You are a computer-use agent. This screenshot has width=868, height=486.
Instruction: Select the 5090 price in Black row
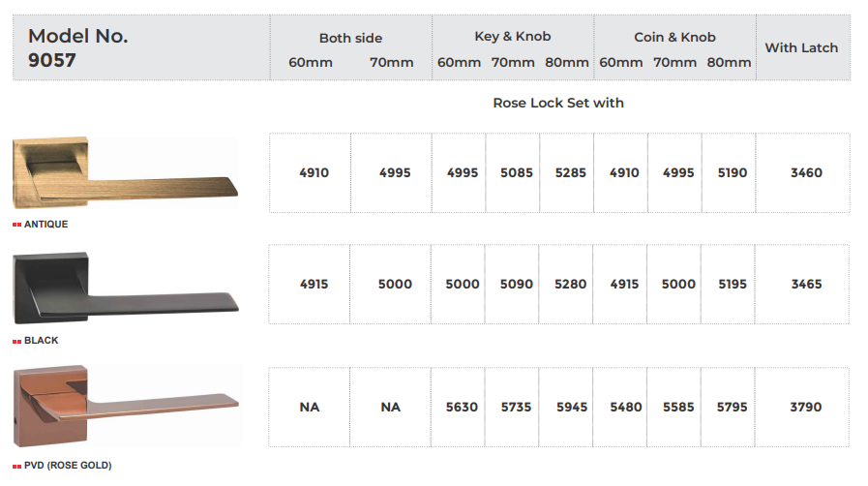point(517,285)
